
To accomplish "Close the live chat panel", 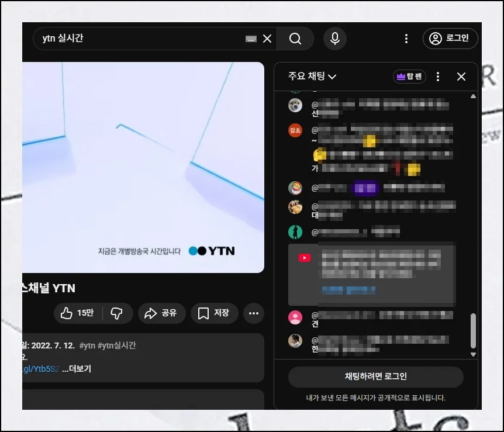I will pos(461,77).
